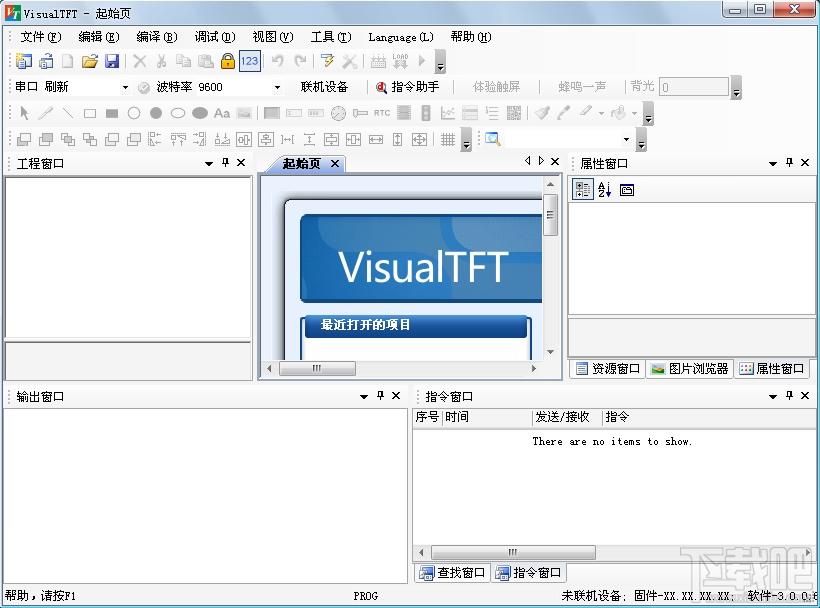Click the start page vertical scrollbar thumb
This screenshot has height=608, width=820.
point(550,214)
